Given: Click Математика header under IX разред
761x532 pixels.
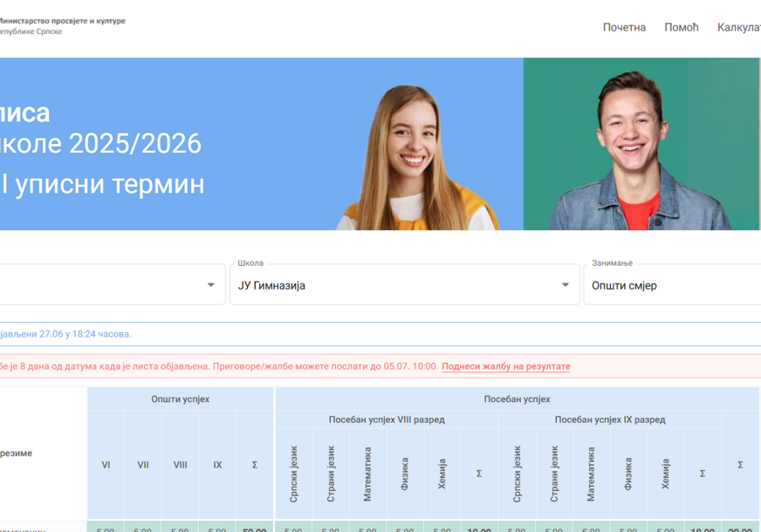Looking at the screenshot, I should click(x=591, y=474).
